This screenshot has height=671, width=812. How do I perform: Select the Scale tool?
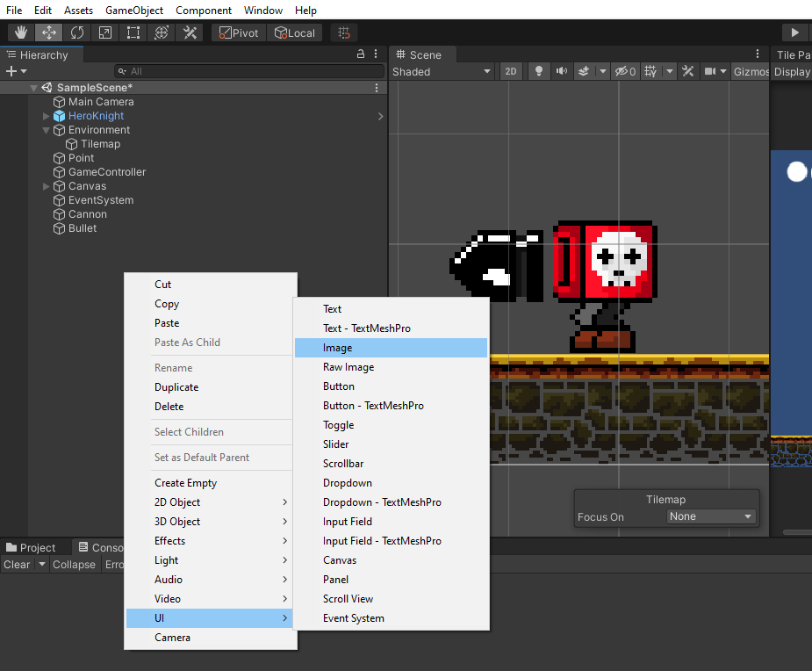[x=106, y=32]
